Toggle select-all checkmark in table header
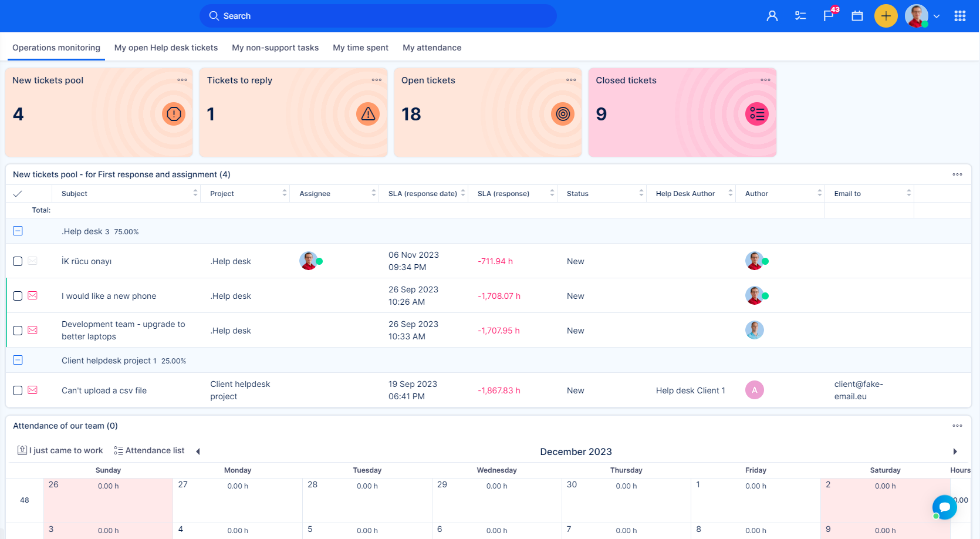980x539 pixels. 18,194
